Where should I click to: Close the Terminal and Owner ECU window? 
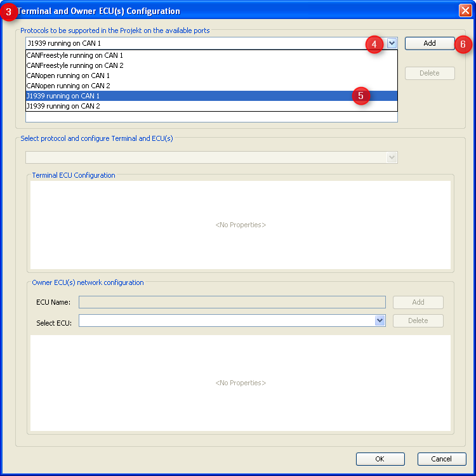coord(465,11)
